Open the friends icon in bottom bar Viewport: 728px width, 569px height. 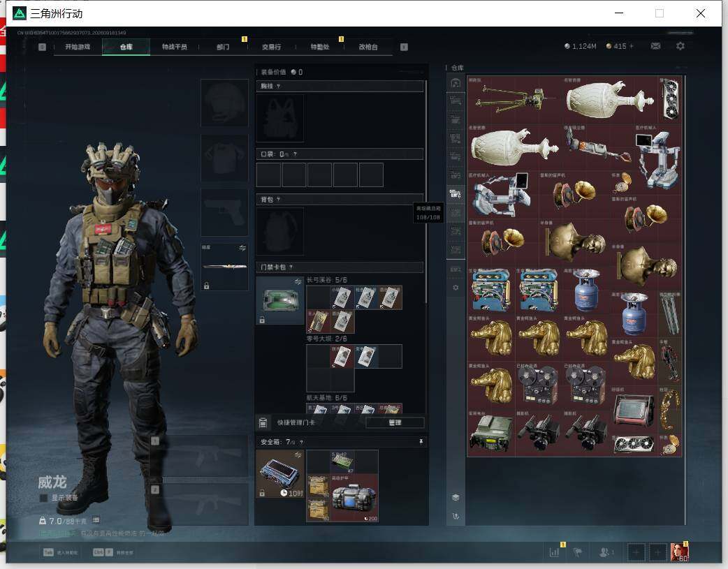(x=604, y=552)
